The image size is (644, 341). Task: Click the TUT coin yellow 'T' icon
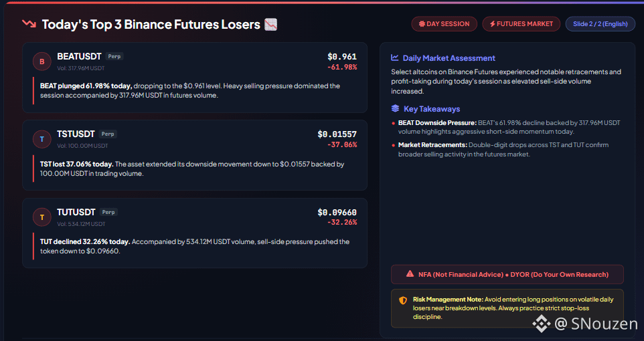42,217
